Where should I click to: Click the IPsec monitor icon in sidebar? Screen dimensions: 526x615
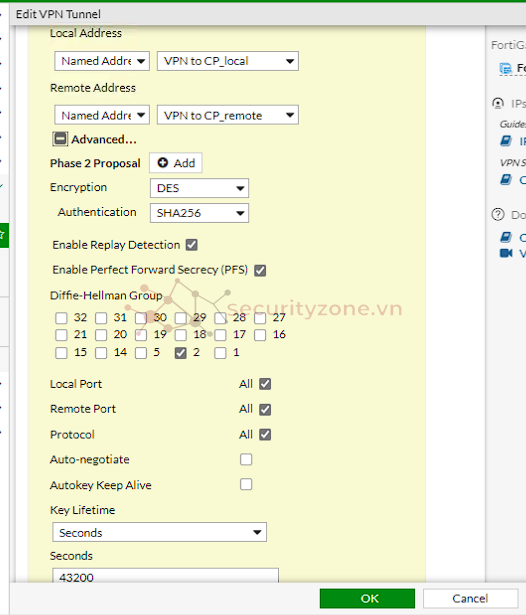click(498, 103)
